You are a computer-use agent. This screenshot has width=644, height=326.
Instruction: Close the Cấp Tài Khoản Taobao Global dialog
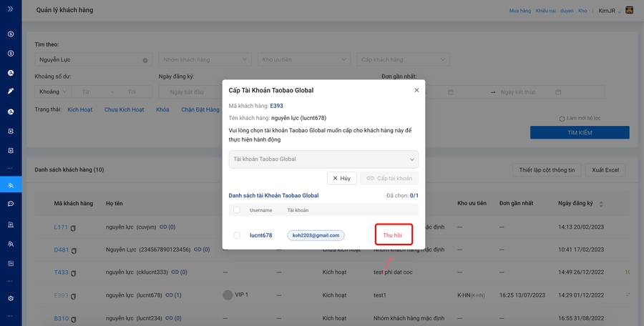[416, 90]
